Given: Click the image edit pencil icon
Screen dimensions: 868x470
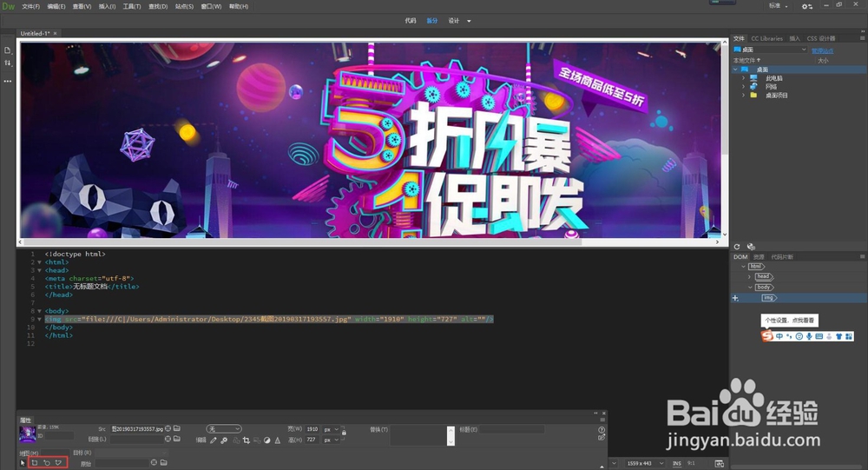Looking at the screenshot, I should click(x=214, y=440).
